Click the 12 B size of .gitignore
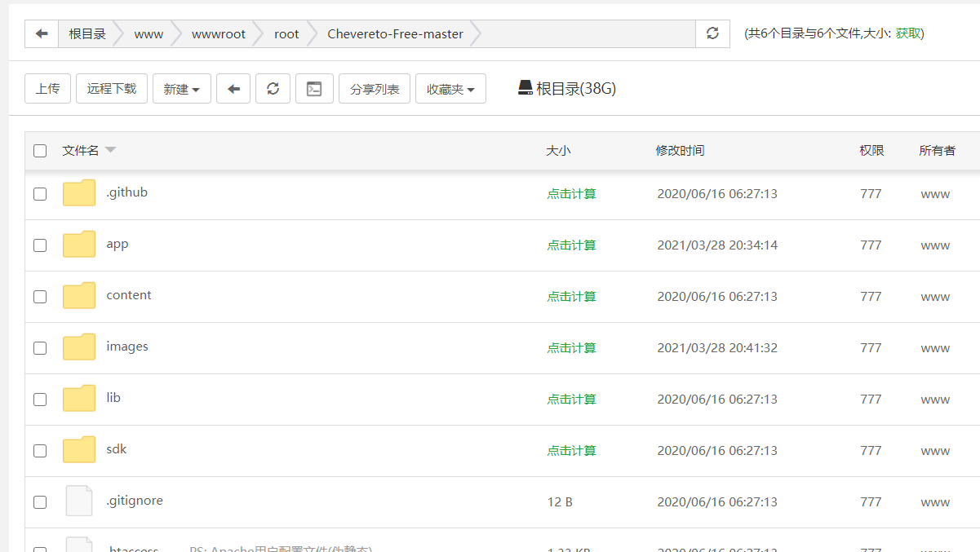Image resolution: width=980 pixels, height=552 pixels. (x=560, y=502)
